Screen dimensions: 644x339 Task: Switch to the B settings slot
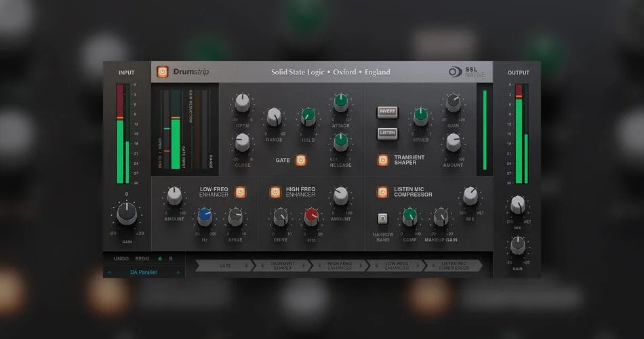(x=171, y=258)
